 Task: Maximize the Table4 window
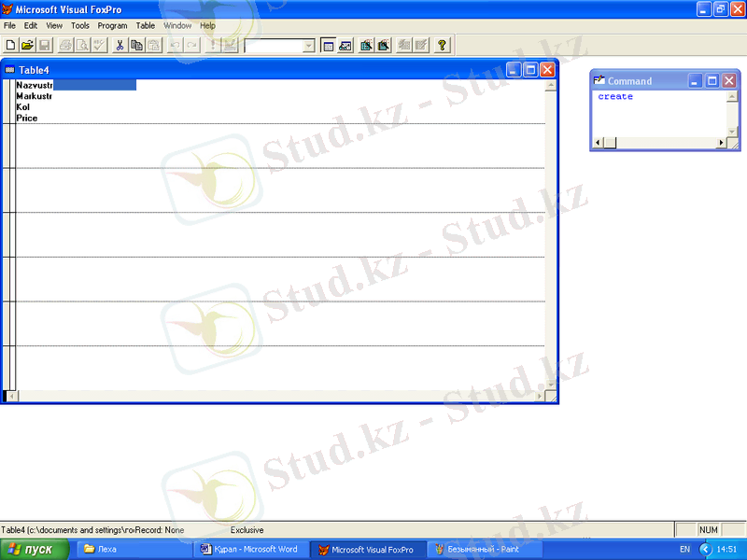(x=530, y=70)
